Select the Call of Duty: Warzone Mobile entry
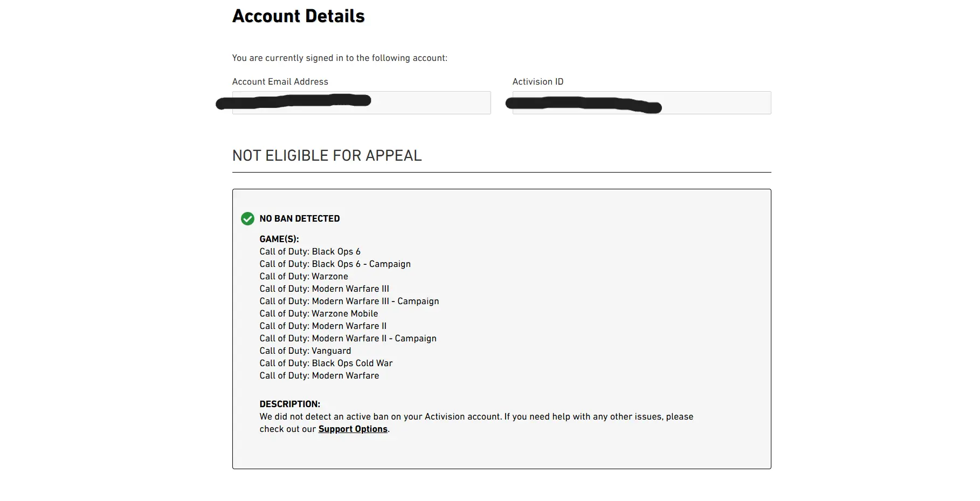This screenshot has height=501, width=980. 319,313
